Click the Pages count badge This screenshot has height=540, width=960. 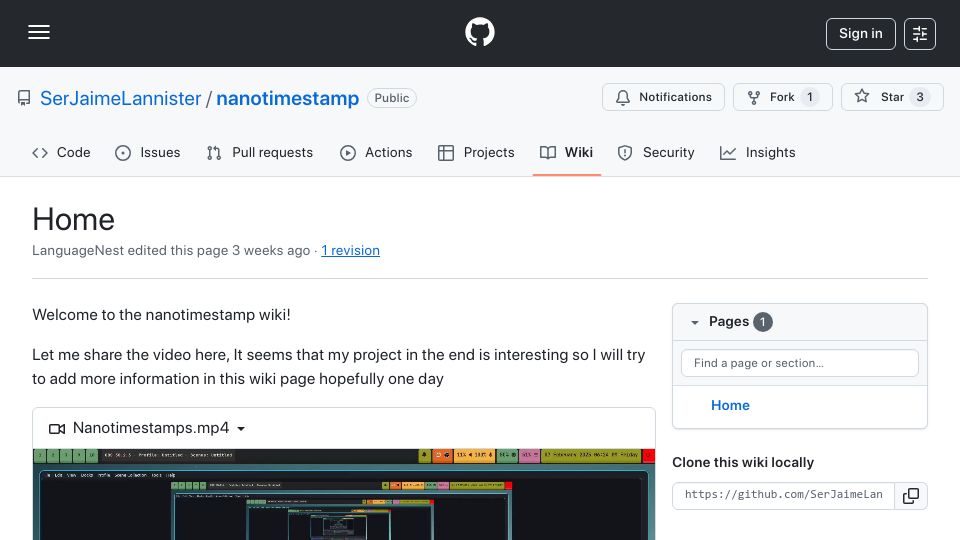(762, 321)
